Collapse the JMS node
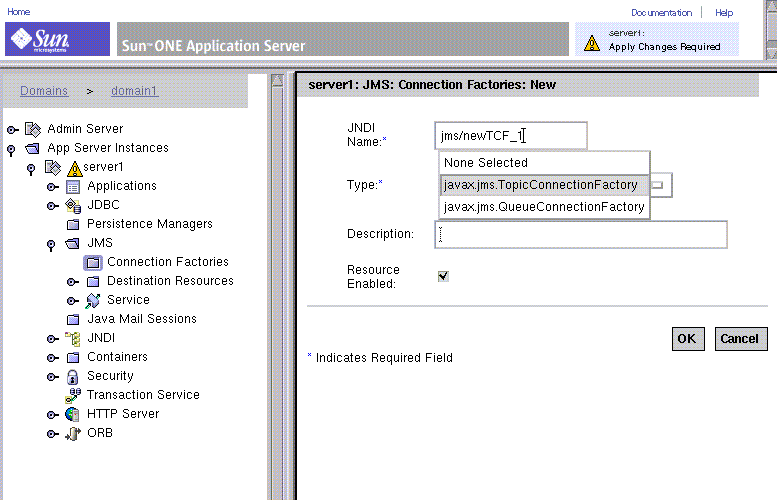The height and width of the screenshot is (500, 777). point(51,245)
